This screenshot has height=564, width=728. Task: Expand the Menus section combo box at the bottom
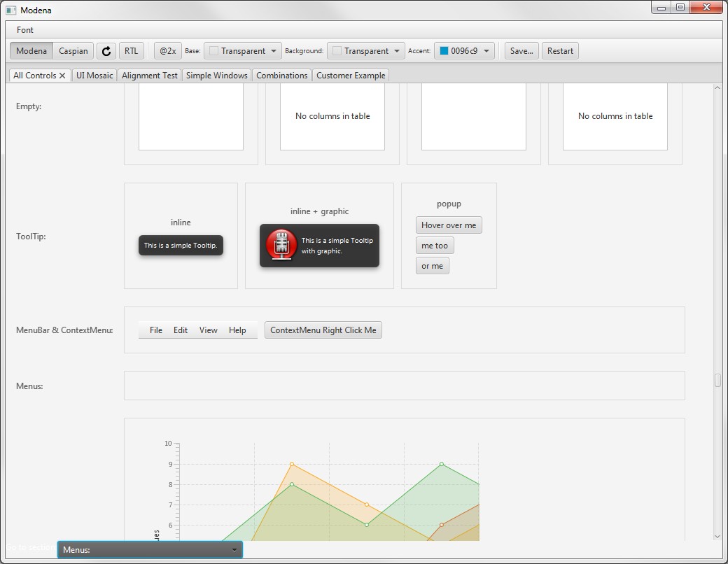pyautogui.click(x=150, y=550)
